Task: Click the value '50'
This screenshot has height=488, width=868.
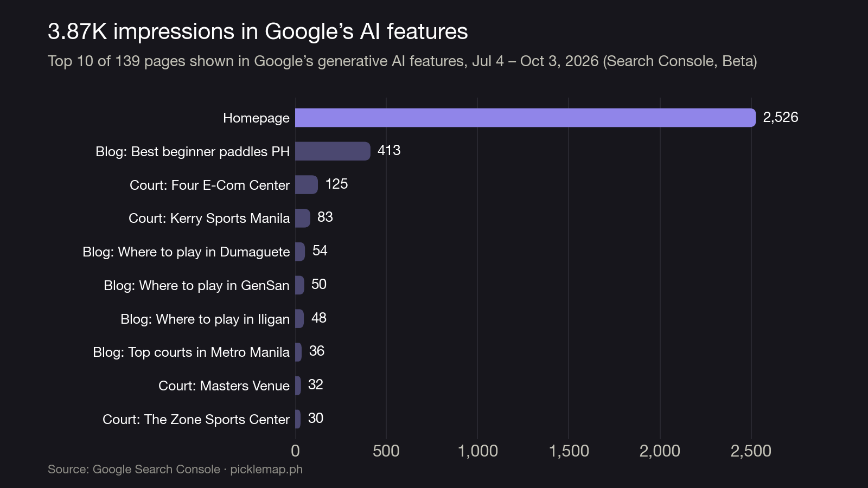Action: click(x=319, y=285)
